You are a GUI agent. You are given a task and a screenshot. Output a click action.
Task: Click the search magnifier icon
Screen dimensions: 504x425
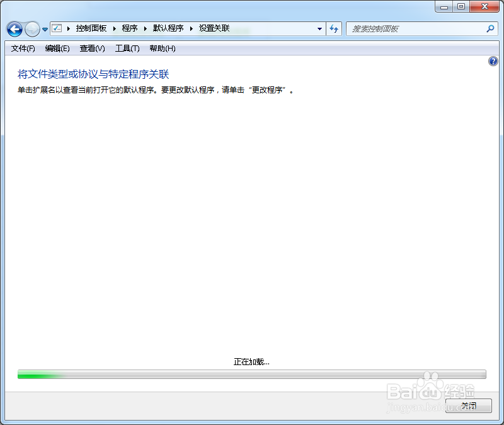[490, 28]
